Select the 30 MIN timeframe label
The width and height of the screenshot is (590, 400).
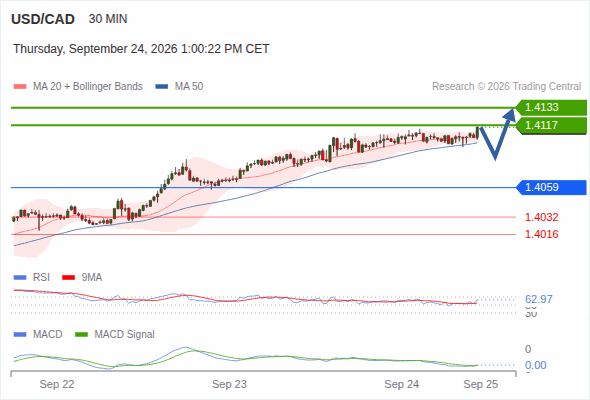pos(108,19)
